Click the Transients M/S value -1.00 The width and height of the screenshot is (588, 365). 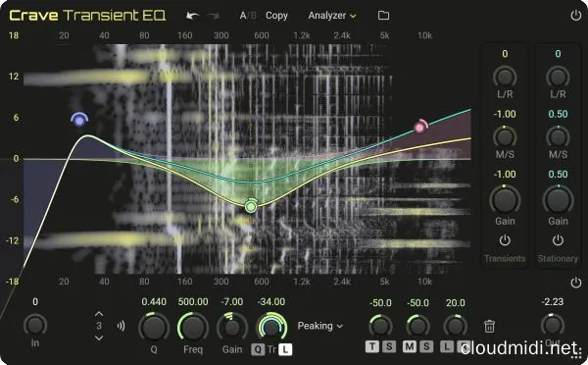(505, 114)
